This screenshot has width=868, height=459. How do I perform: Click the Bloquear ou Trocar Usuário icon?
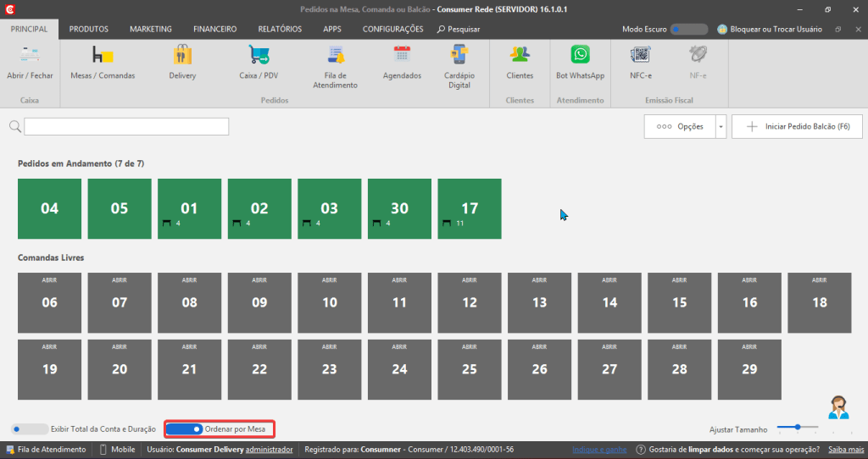pos(722,30)
